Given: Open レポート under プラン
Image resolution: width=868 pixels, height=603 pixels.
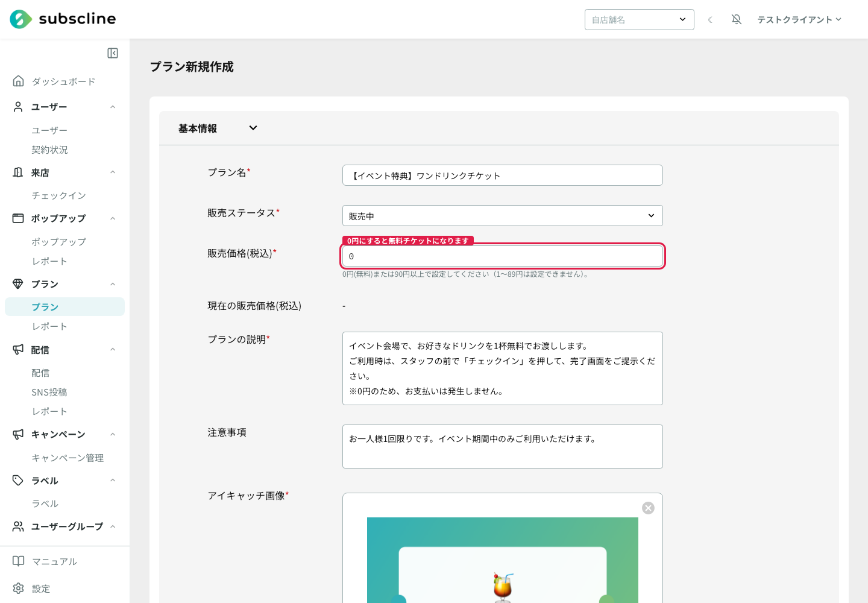Looking at the screenshot, I should (x=49, y=326).
